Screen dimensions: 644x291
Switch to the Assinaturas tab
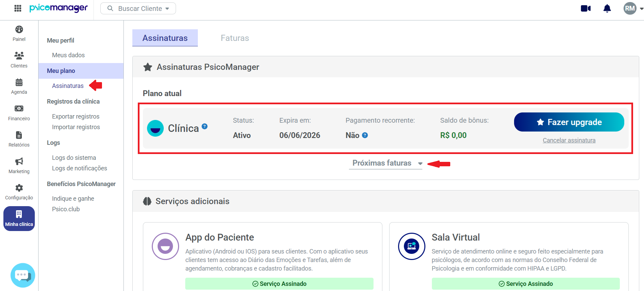(165, 38)
